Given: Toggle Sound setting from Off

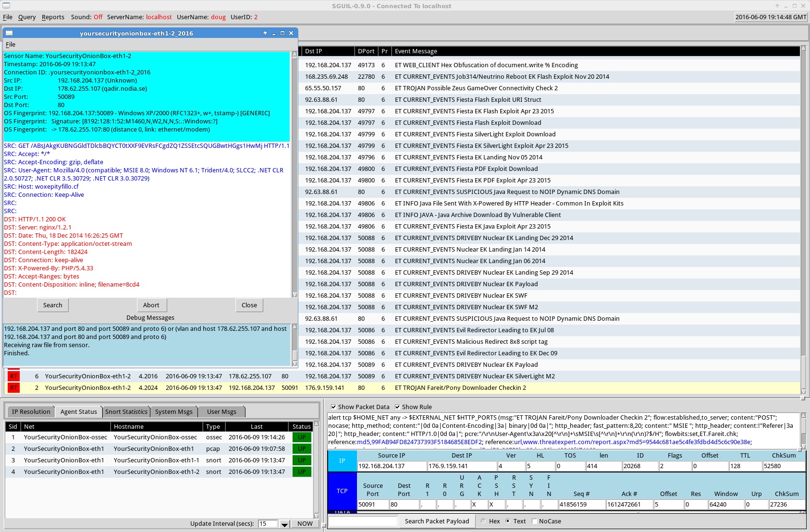Looking at the screenshot, I should click(97, 17).
